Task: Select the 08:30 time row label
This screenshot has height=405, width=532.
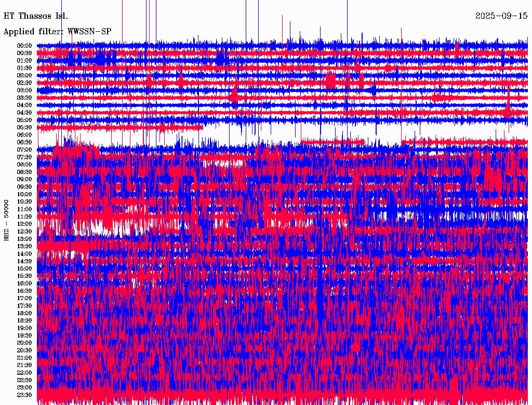Action: (24, 172)
